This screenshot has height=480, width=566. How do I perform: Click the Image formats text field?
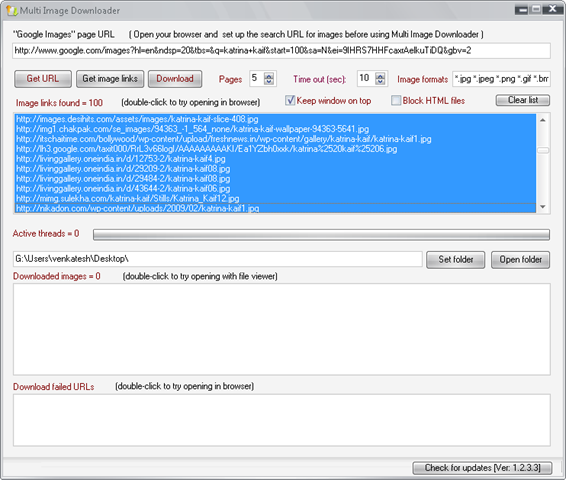coord(501,79)
